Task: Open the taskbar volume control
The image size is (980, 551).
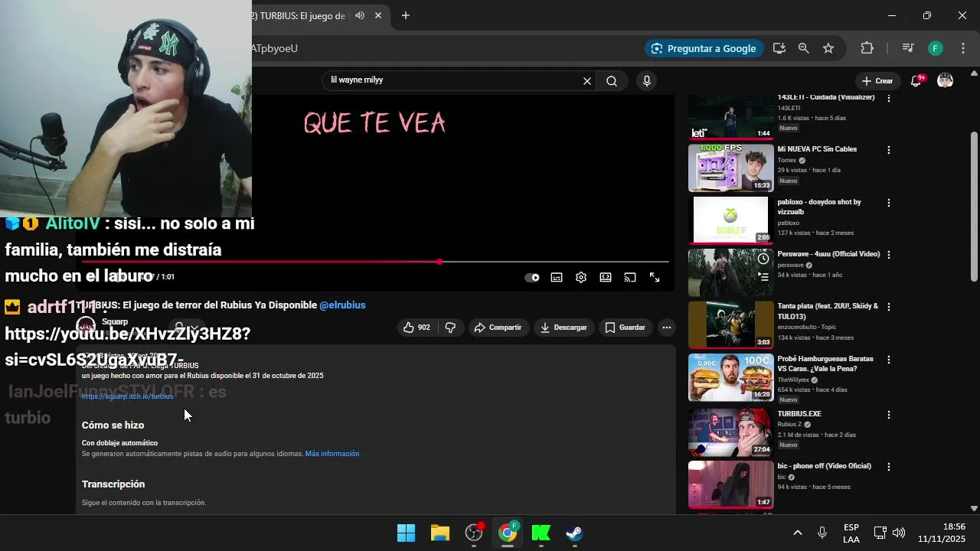Action: (899, 533)
